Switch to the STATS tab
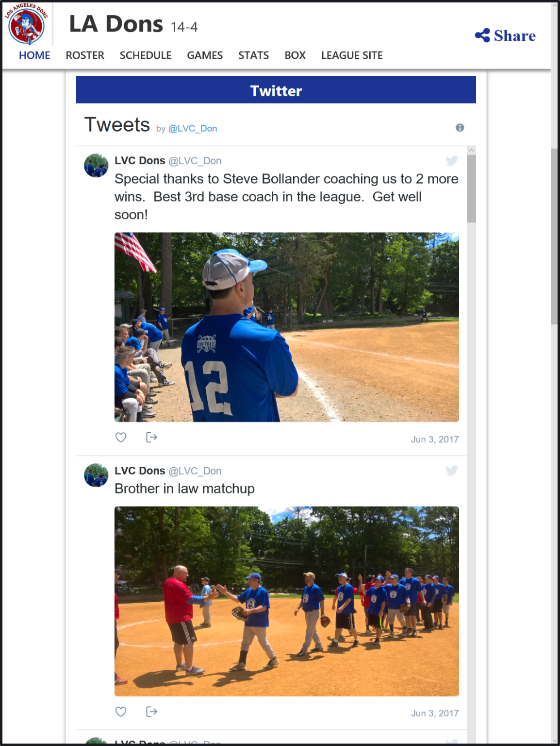Screen dimensions: 560x746 point(253,55)
